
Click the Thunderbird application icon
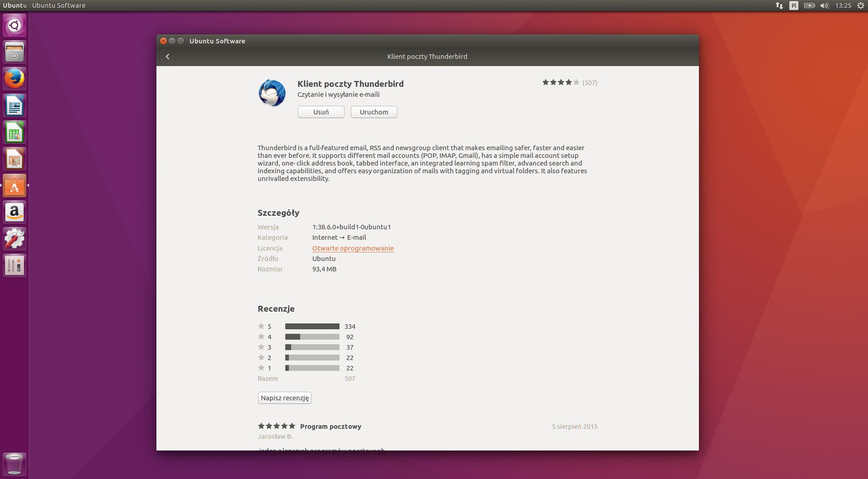pyautogui.click(x=272, y=93)
